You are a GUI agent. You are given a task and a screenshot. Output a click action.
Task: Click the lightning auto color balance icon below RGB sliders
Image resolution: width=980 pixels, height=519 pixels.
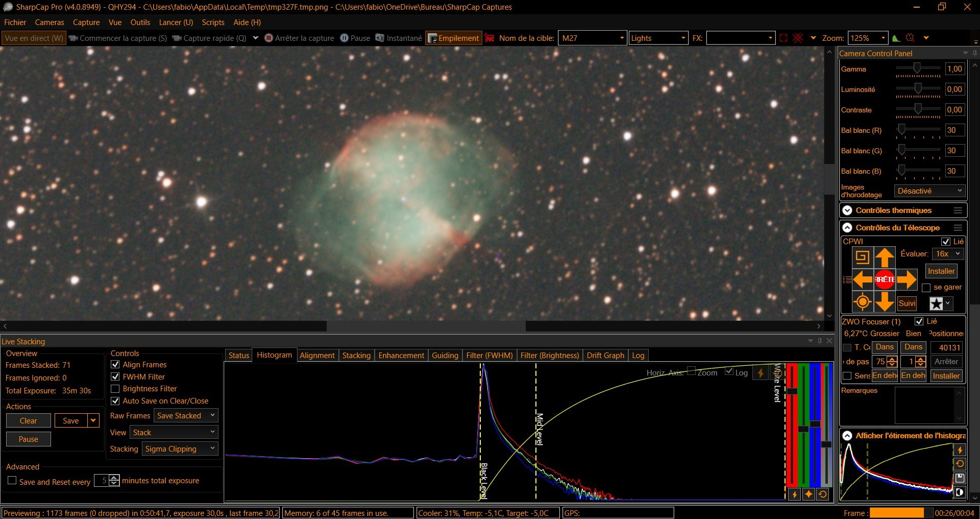[794, 494]
